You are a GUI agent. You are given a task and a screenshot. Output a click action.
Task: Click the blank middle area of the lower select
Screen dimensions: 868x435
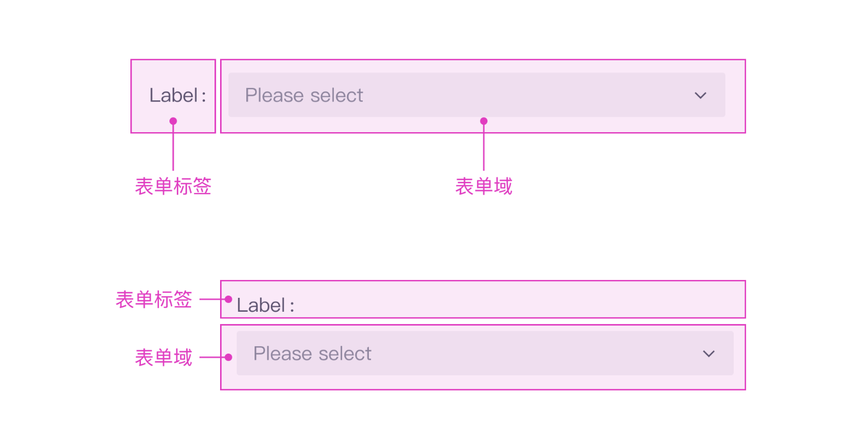click(x=529, y=354)
